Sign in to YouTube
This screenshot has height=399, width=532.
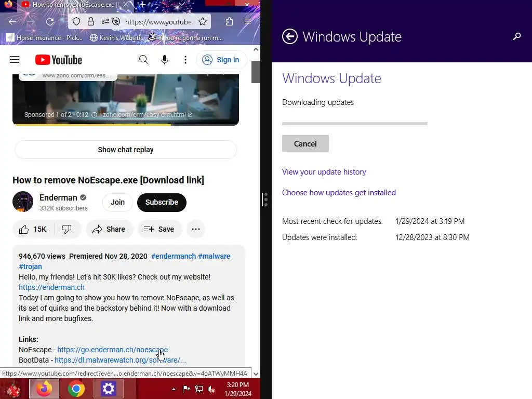[221, 60]
